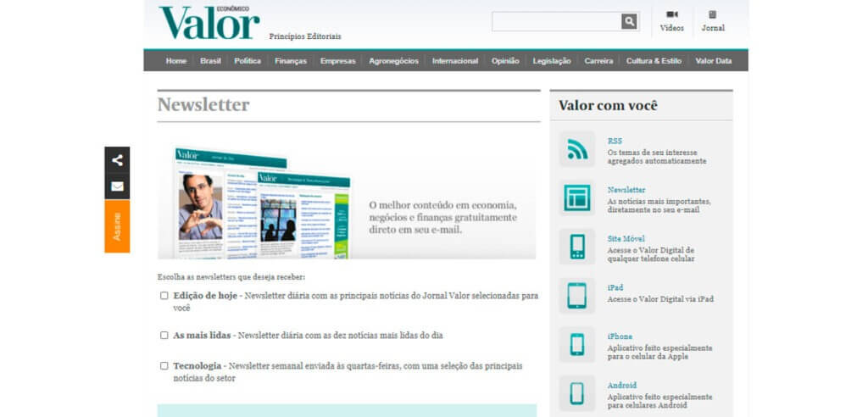
Task: Click the iPad text link
Action: (615, 287)
